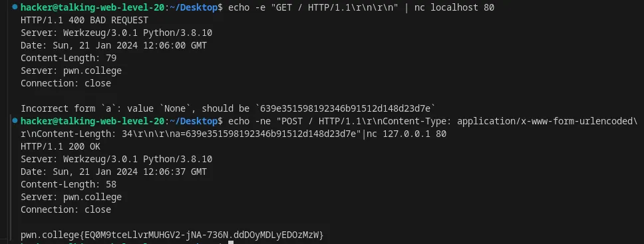Click the ~/Desktop path in the second prompt

tap(193, 121)
